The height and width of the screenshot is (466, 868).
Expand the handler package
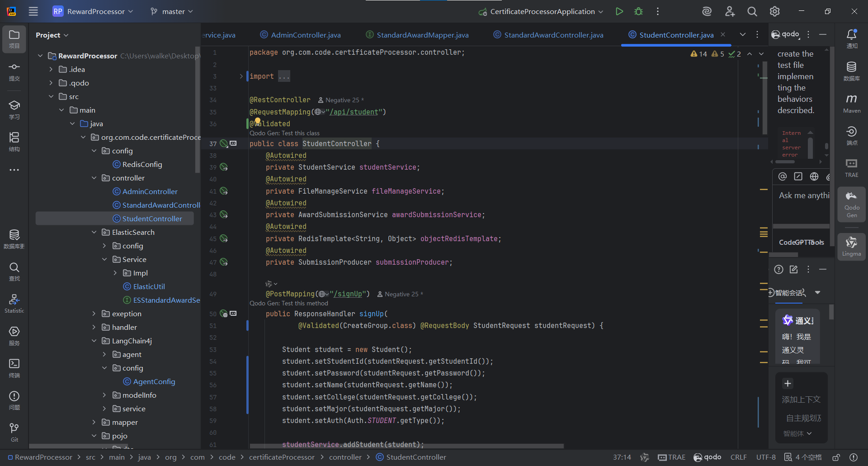pos(94,327)
